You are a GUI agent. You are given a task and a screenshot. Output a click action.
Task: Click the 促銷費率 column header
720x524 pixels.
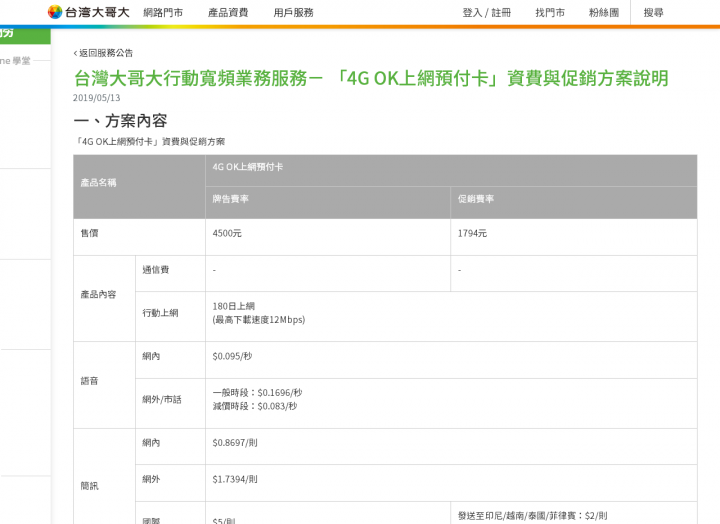pos(574,203)
